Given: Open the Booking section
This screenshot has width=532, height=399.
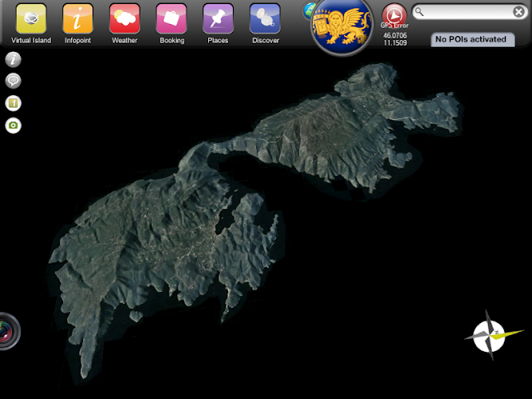Looking at the screenshot, I should click(x=171, y=18).
